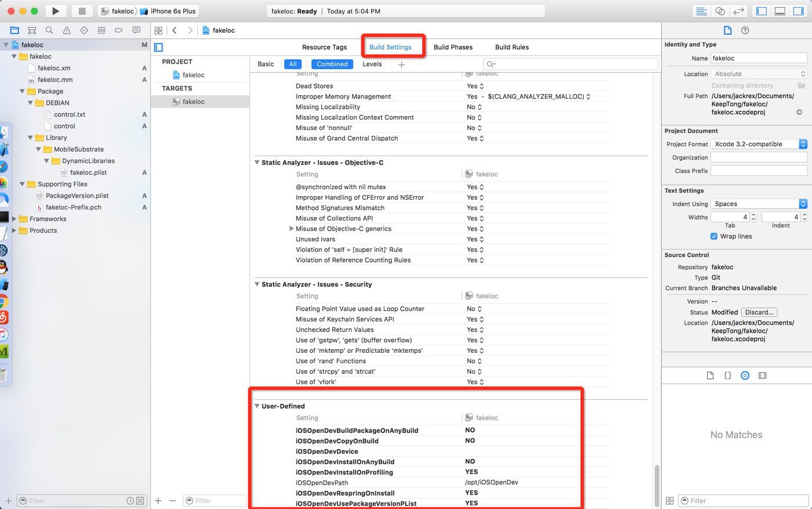Uncheck the Wrap lines checkbox

click(713, 236)
